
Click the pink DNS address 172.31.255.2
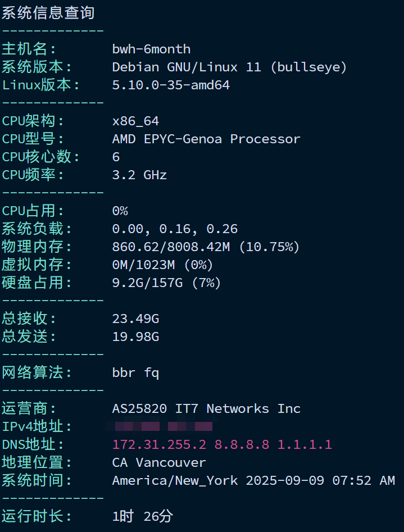[x=159, y=445]
